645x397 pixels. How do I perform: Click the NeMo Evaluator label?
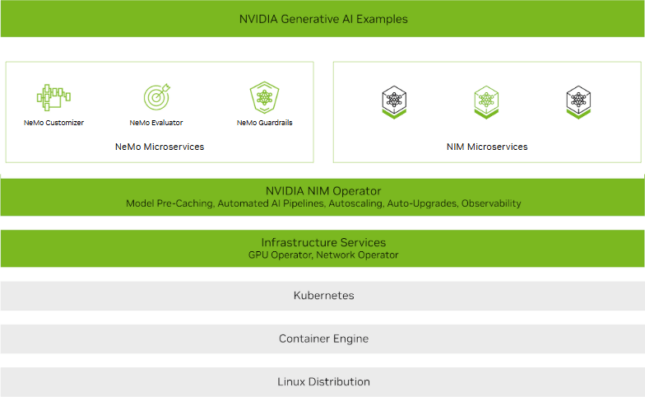tap(156, 123)
